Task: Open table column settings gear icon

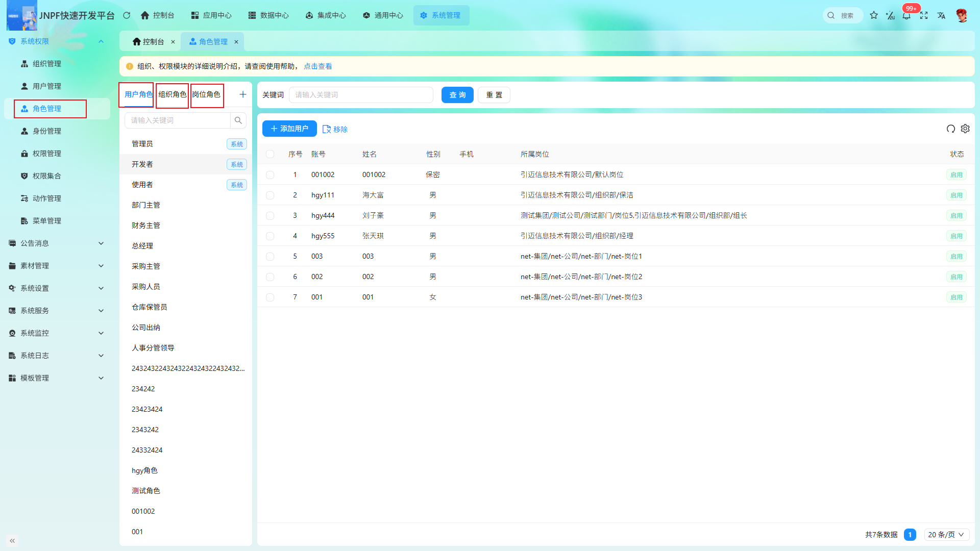Action: click(x=965, y=129)
